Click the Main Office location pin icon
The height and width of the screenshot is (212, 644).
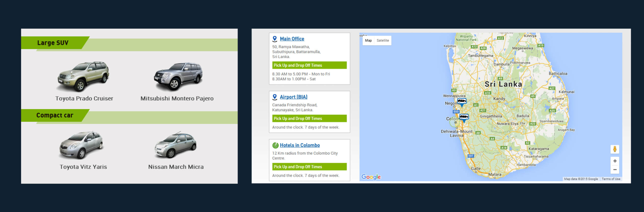(275, 39)
